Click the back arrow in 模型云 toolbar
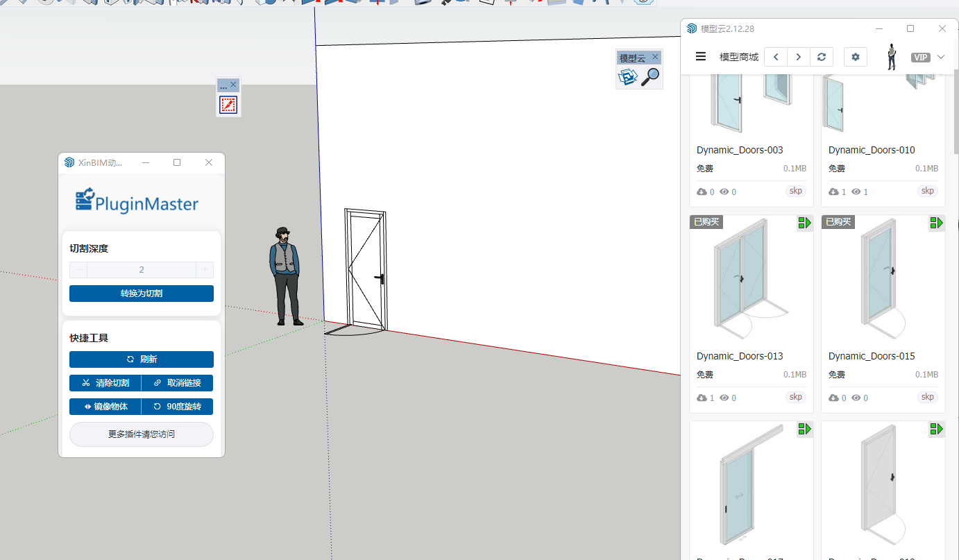The height and width of the screenshot is (560, 959). click(776, 57)
